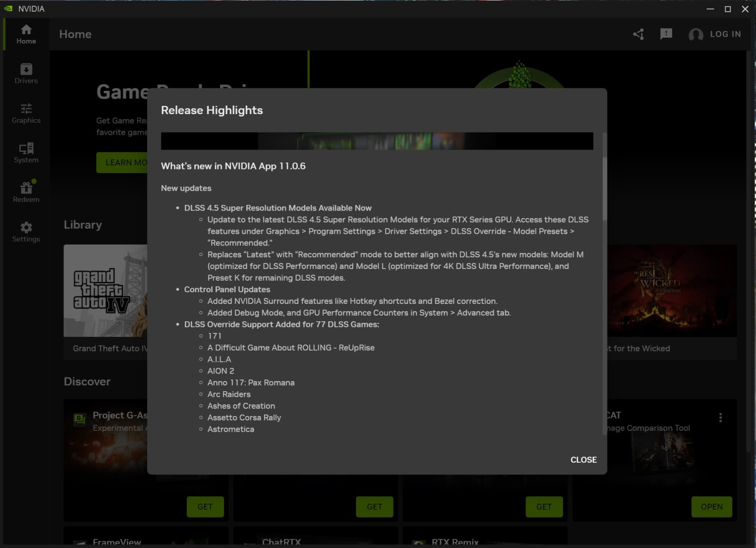756x548 pixels.
Task: Select the Graphics sidebar icon
Action: [x=25, y=113]
